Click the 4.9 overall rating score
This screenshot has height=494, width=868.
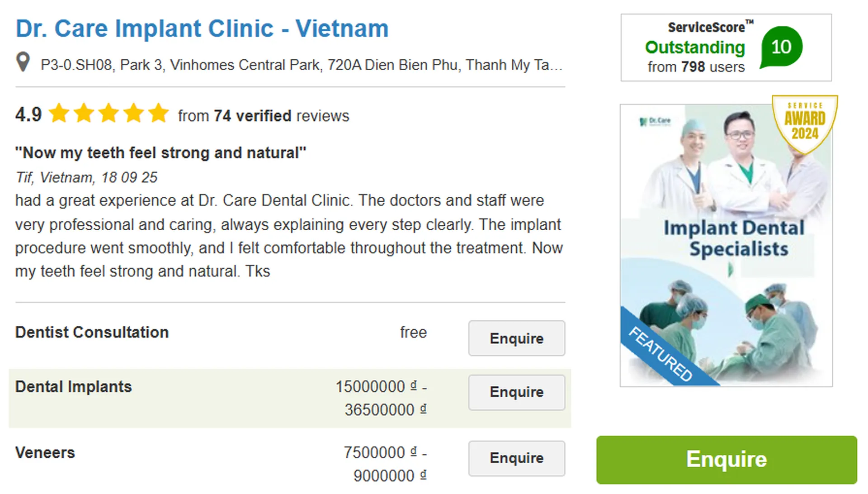28,114
